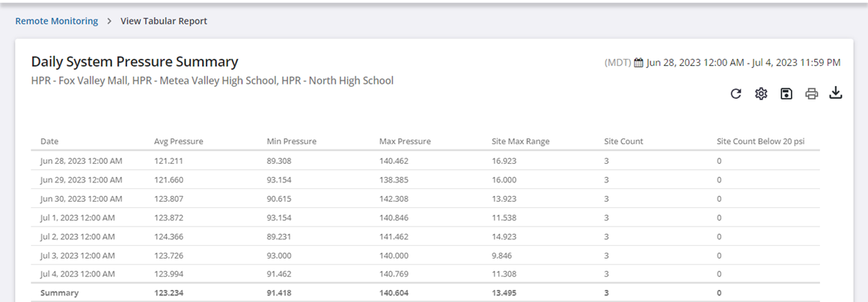
Task: Click the Daily System Pressure Summary title
Action: [135, 62]
